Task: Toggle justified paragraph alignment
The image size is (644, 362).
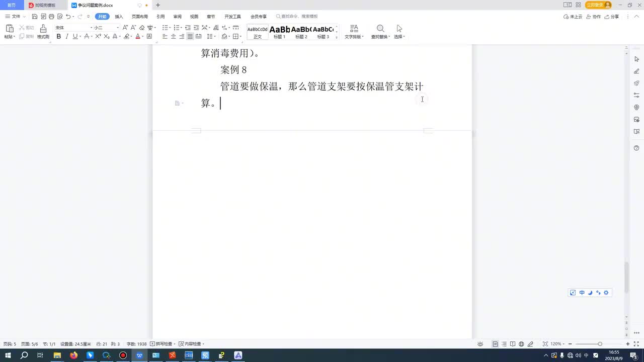Action: pyautogui.click(x=190, y=37)
